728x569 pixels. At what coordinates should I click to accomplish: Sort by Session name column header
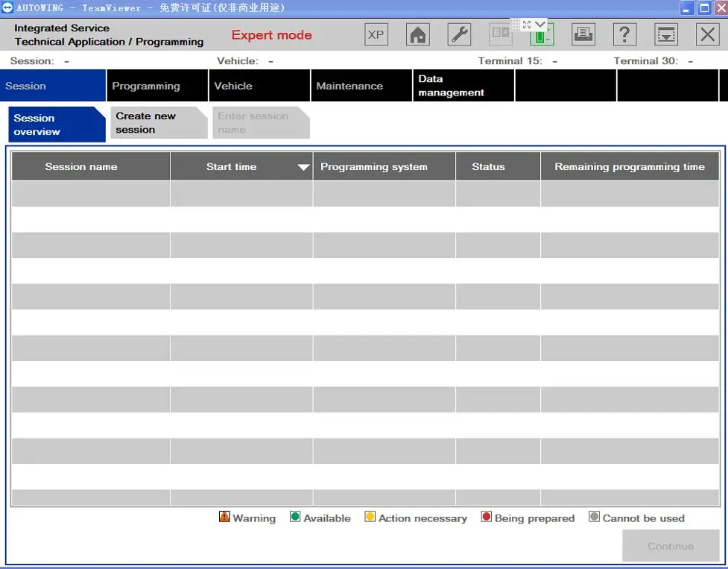click(91, 166)
